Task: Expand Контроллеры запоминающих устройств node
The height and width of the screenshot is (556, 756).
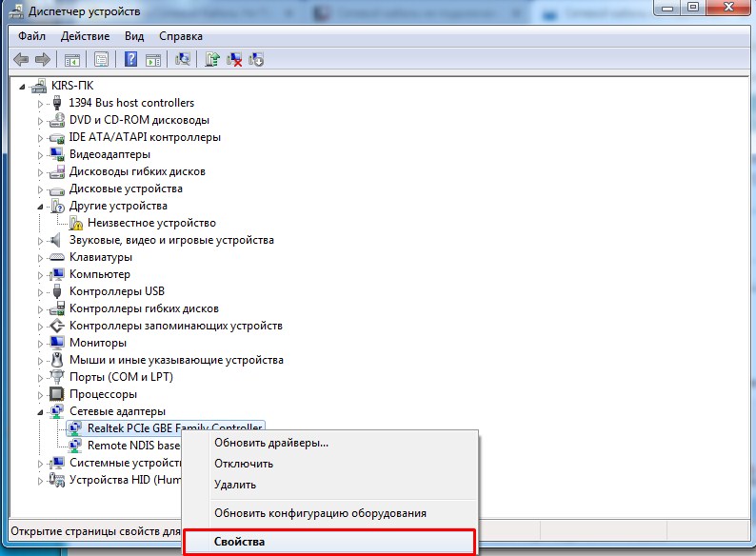Action: [x=41, y=327]
